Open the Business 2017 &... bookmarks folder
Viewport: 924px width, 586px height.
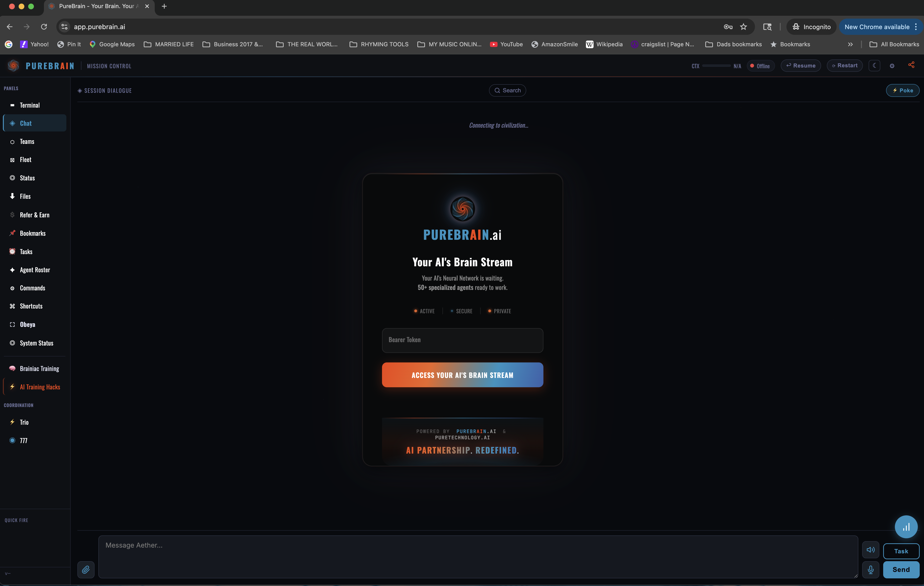[x=233, y=44]
